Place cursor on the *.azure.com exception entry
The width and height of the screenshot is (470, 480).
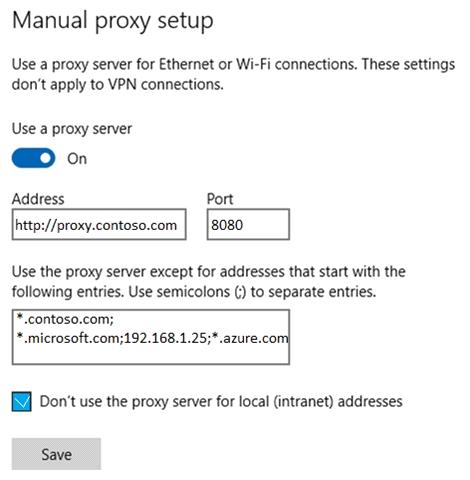250,338
